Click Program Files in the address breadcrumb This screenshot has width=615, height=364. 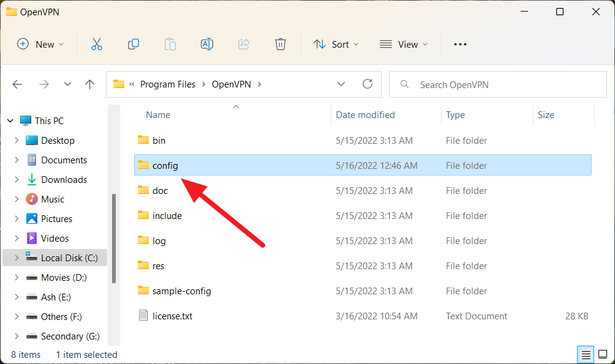tap(168, 84)
